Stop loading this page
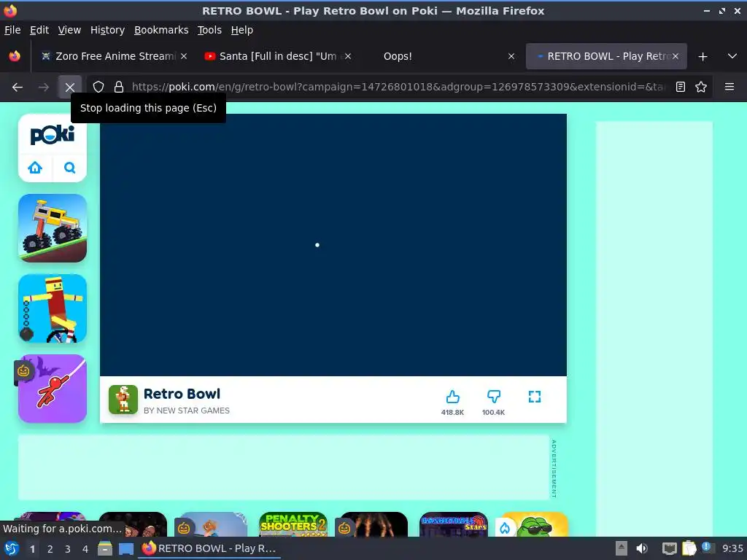The width and height of the screenshot is (747, 560). (x=70, y=87)
